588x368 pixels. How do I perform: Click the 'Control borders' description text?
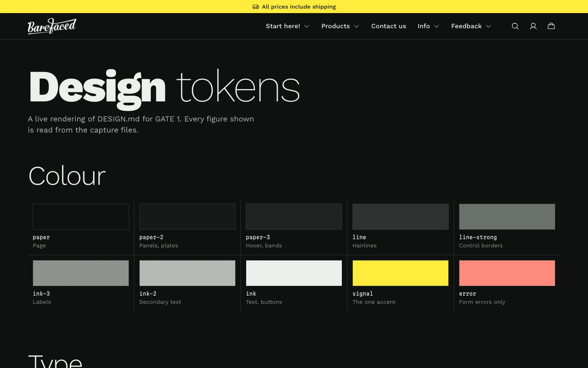click(x=481, y=246)
